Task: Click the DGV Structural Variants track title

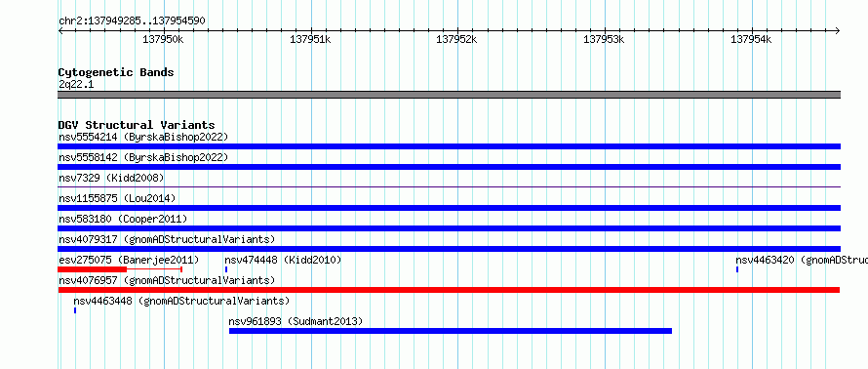Action: pos(137,125)
